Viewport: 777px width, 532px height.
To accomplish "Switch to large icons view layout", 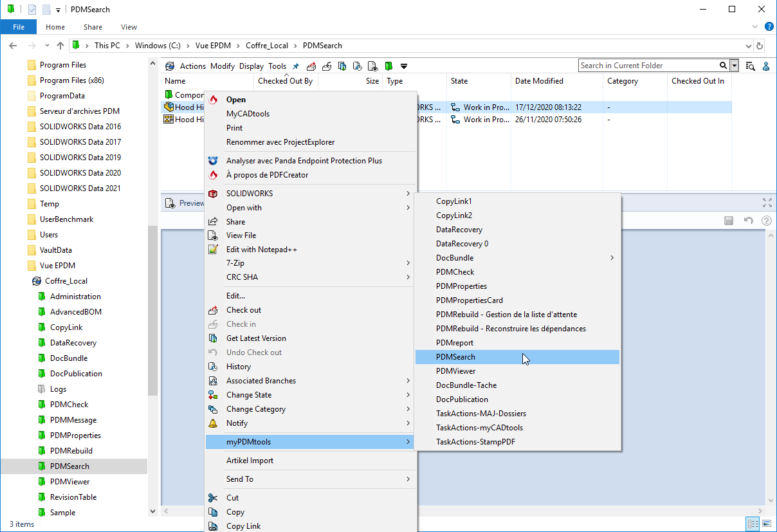I will (x=765, y=524).
